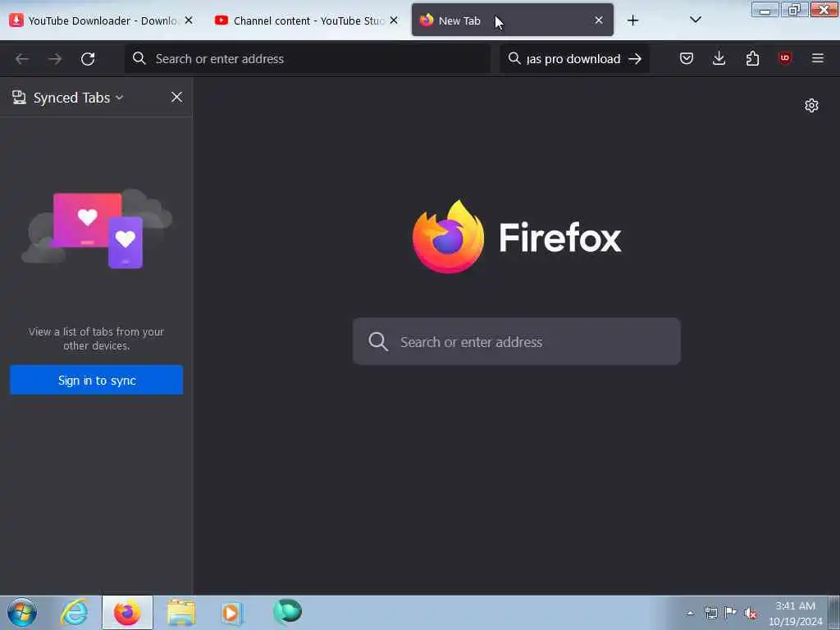The width and height of the screenshot is (840, 630).
Task: Click the Show desktop strip
Action: (834, 613)
